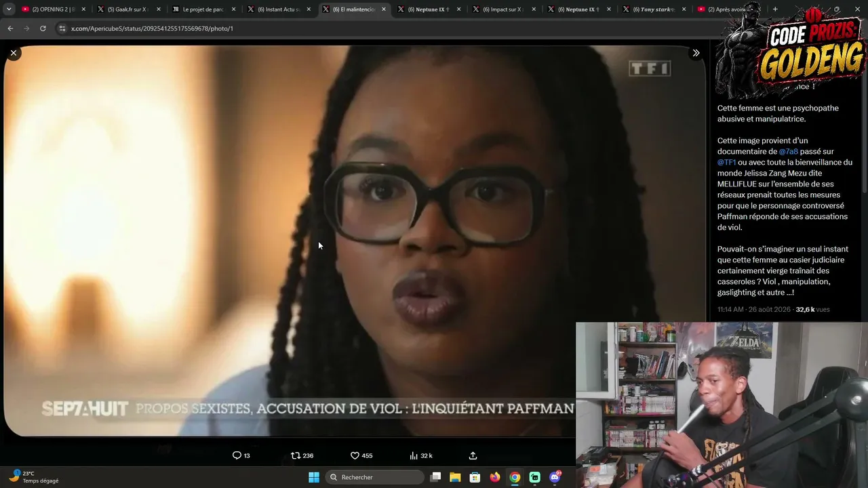868x488 pixels.
Task: Close the Instant Actu tab
Action: tap(309, 9)
